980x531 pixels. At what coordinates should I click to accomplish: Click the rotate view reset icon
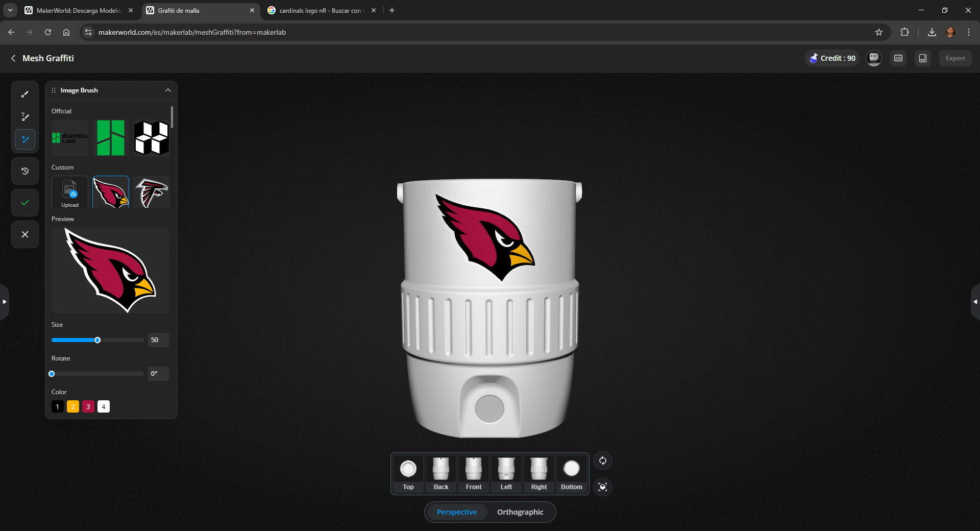(x=603, y=461)
